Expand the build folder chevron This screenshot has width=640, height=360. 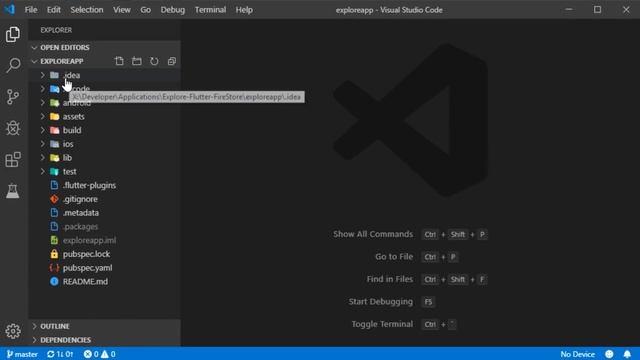click(x=43, y=130)
